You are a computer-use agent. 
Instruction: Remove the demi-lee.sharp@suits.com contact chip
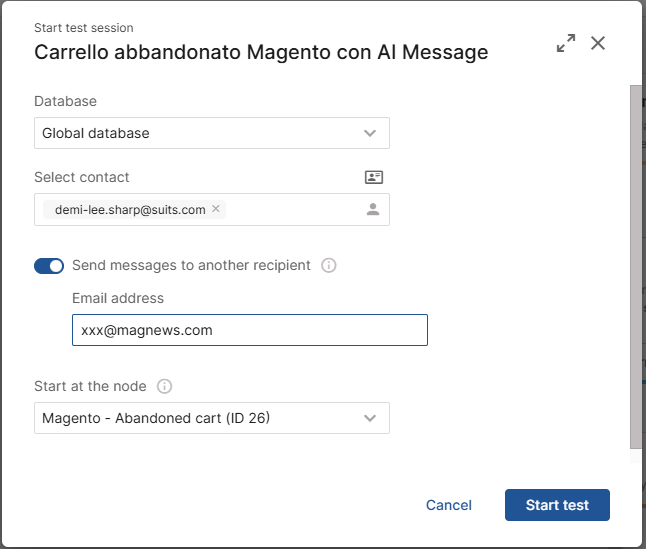tap(215, 209)
